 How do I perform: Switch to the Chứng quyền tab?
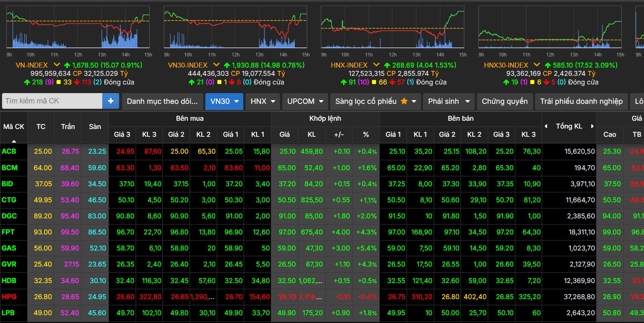(x=504, y=101)
